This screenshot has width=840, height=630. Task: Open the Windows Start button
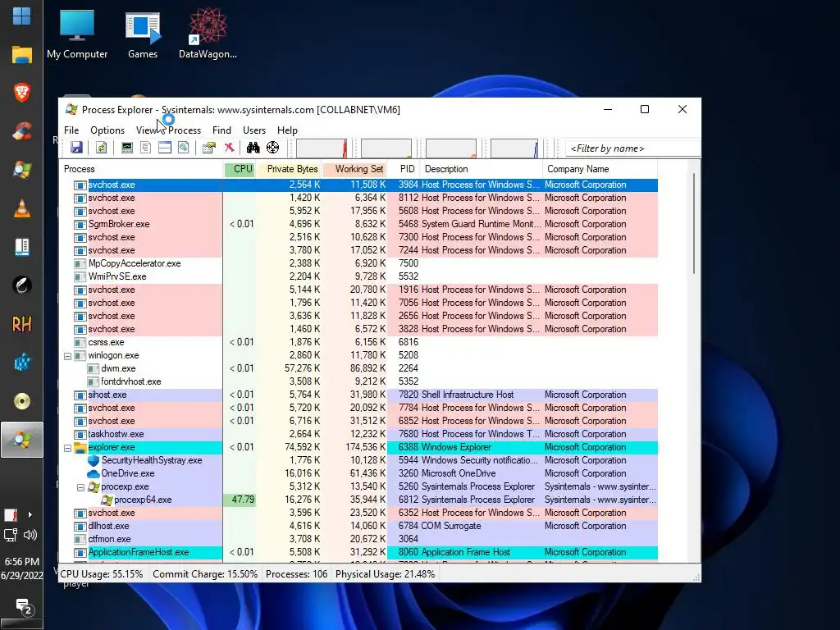pyautogui.click(x=21, y=16)
